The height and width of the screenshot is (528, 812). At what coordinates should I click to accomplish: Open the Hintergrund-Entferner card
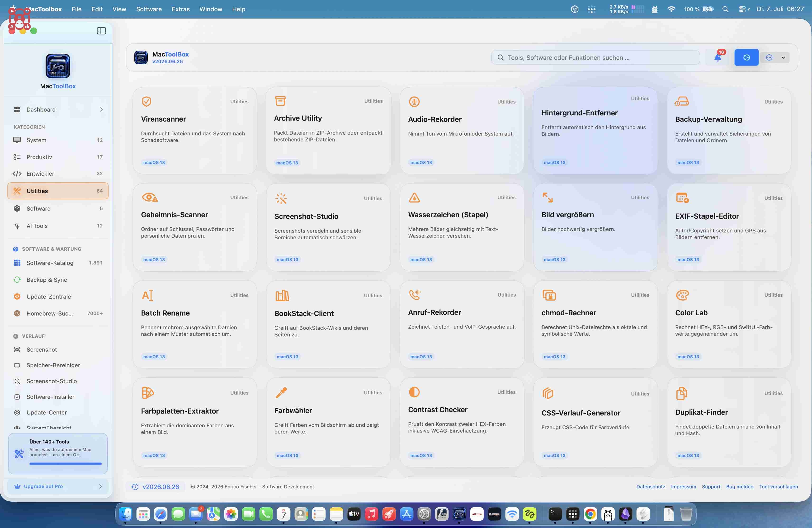(595, 131)
